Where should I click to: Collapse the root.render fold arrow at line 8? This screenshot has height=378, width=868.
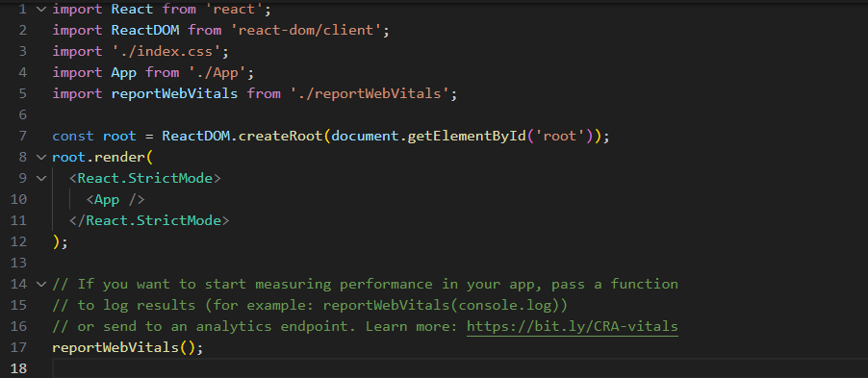(x=40, y=157)
